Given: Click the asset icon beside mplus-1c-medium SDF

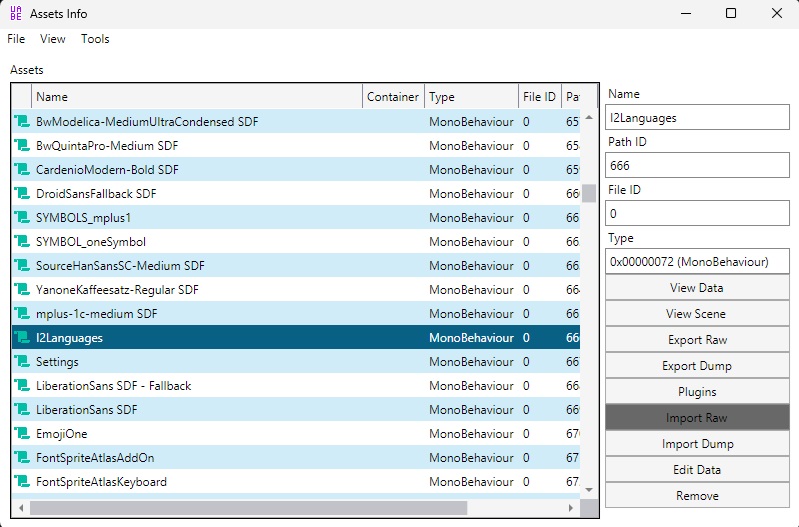Looking at the screenshot, I should click(x=22, y=313).
